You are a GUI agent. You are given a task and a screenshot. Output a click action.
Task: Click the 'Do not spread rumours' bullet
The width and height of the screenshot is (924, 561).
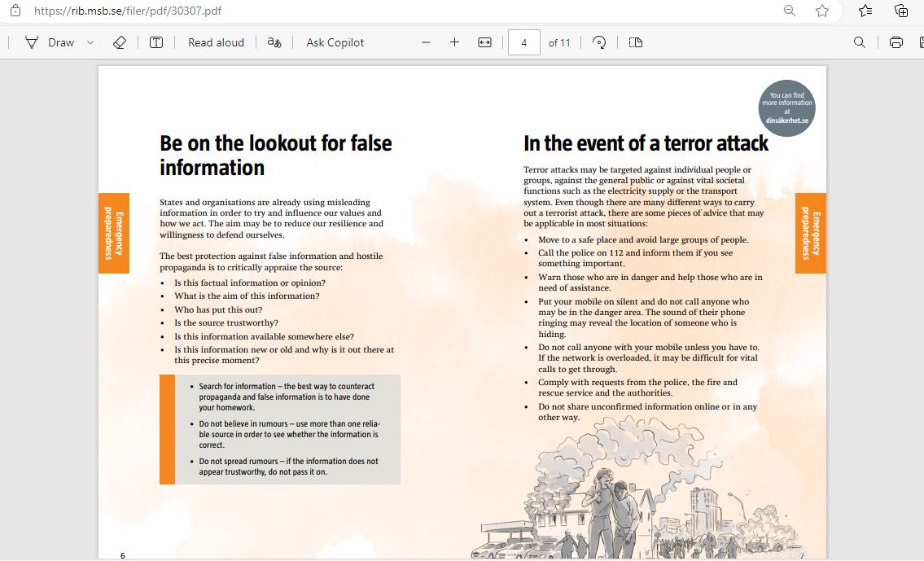[289, 467]
